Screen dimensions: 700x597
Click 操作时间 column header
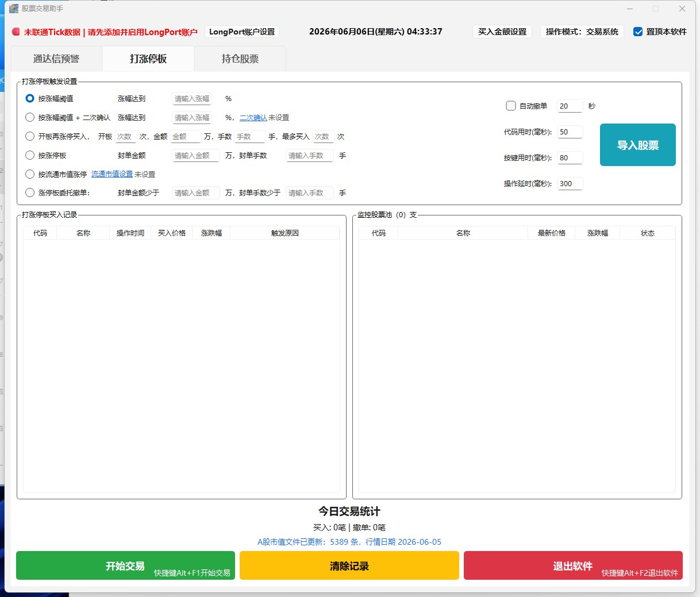[130, 233]
